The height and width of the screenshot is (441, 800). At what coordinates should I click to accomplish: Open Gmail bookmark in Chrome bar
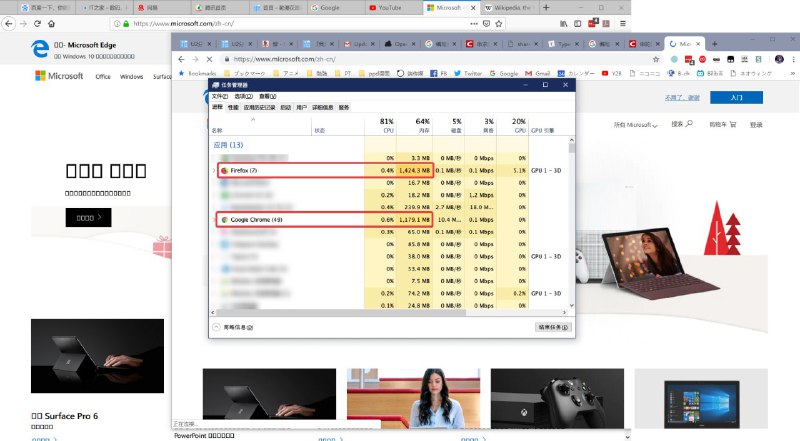pyautogui.click(x=537, y=74)
